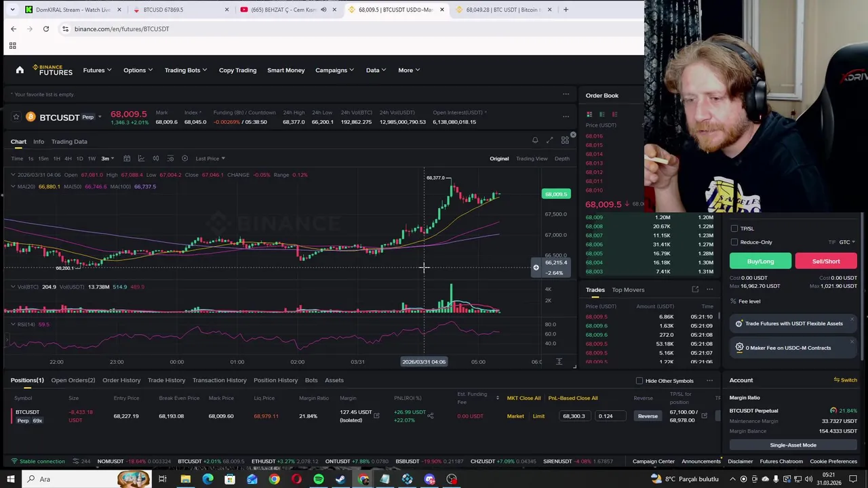Select Depth chart mode
868x488 pixels.
[562, 159]
